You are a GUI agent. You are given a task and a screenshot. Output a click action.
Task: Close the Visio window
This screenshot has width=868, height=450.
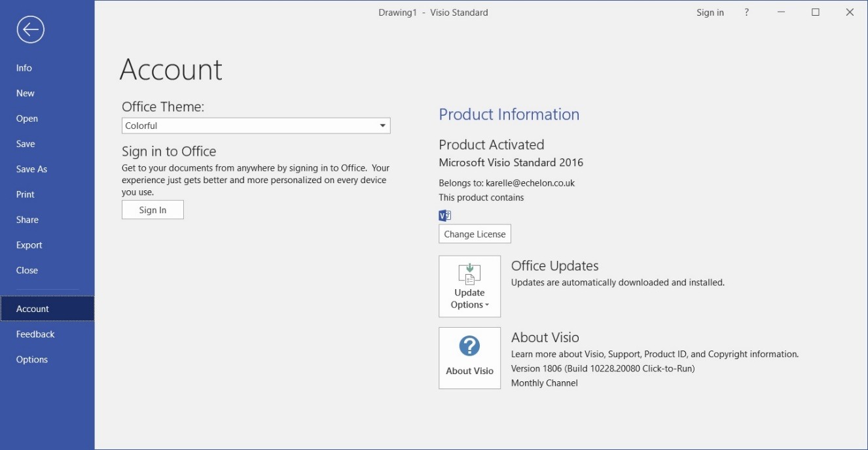850,12
